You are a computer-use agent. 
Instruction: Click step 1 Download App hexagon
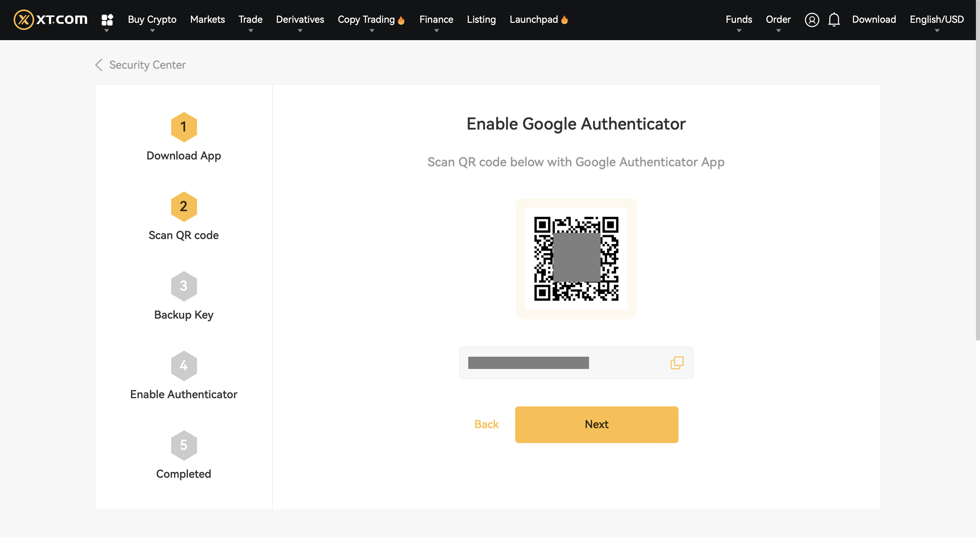pyautogui.click(x=184, y=127)
